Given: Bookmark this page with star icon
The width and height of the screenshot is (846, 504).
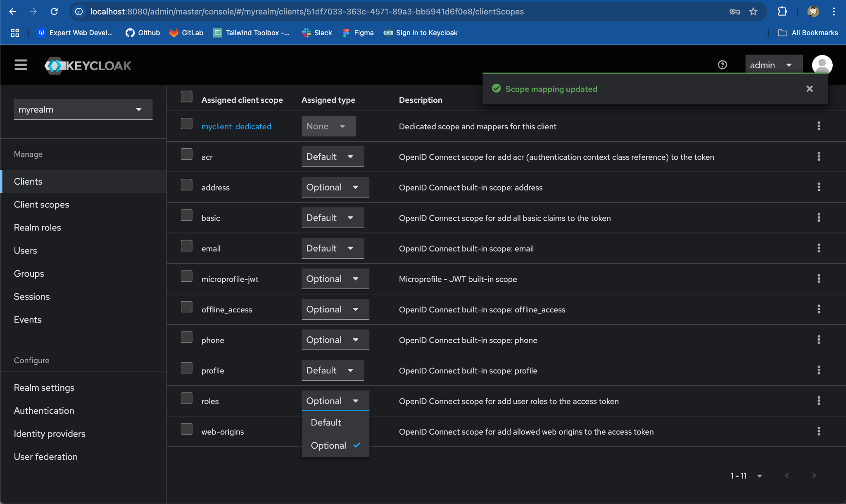Looking at the screenshot, I should 753,12.
